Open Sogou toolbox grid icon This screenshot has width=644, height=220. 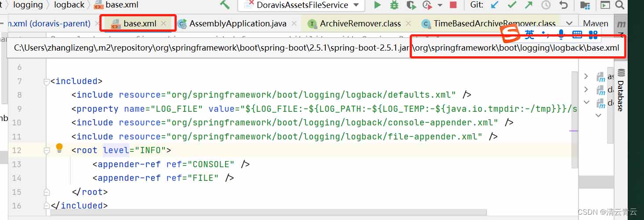pos(593,34)
